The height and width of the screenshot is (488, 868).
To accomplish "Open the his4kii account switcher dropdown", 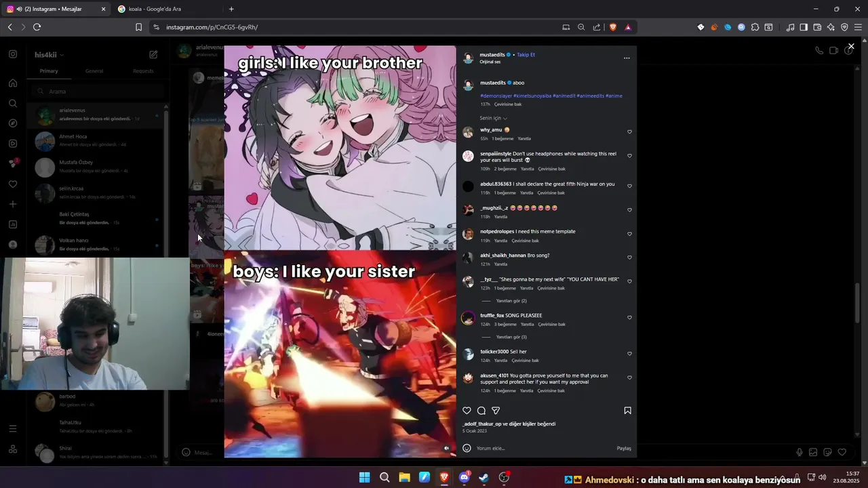I will point(49,55).
